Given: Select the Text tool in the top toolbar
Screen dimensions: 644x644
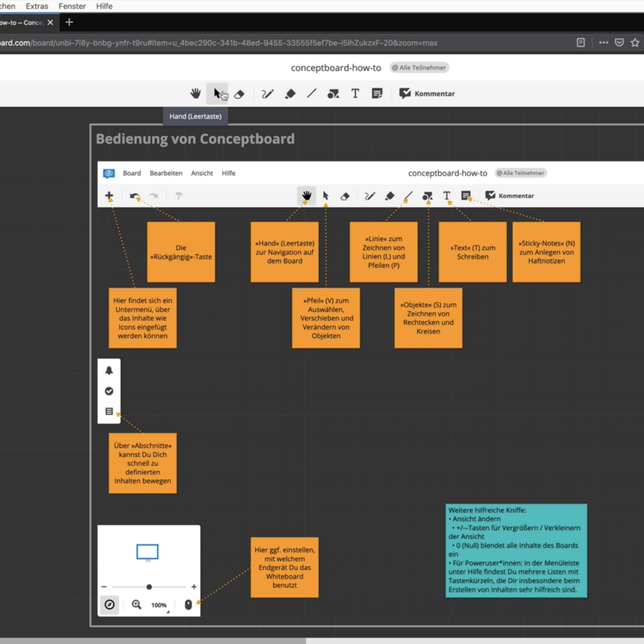Looking at the screenshot, I should point(355,93).
